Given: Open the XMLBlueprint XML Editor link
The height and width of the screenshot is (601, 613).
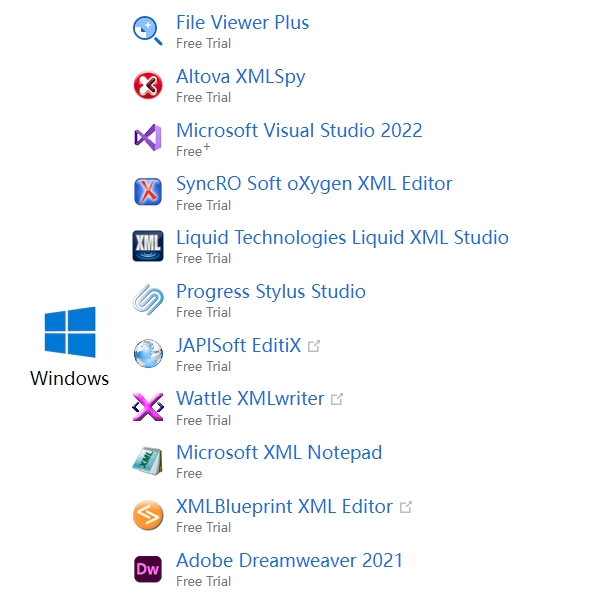Looking at the screenshot, I should coord(284,507).
